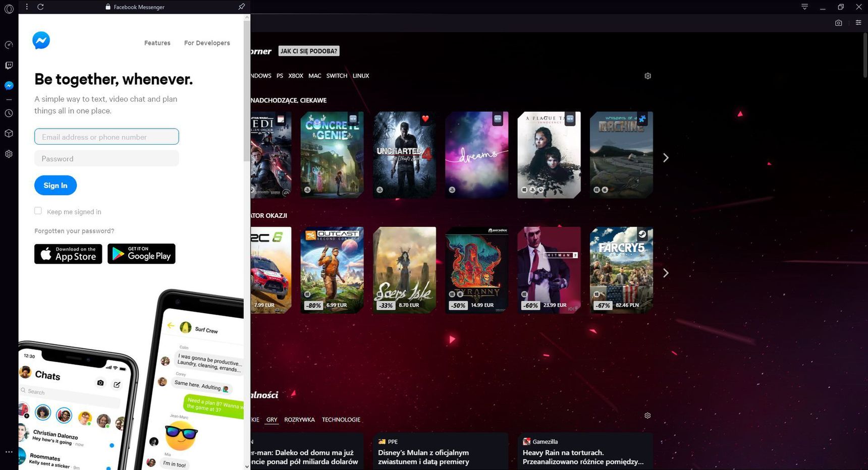868x470 pixels.
Task: Click Download on the App Store badge
Action: pyautogui.click(x=68, y=254)
